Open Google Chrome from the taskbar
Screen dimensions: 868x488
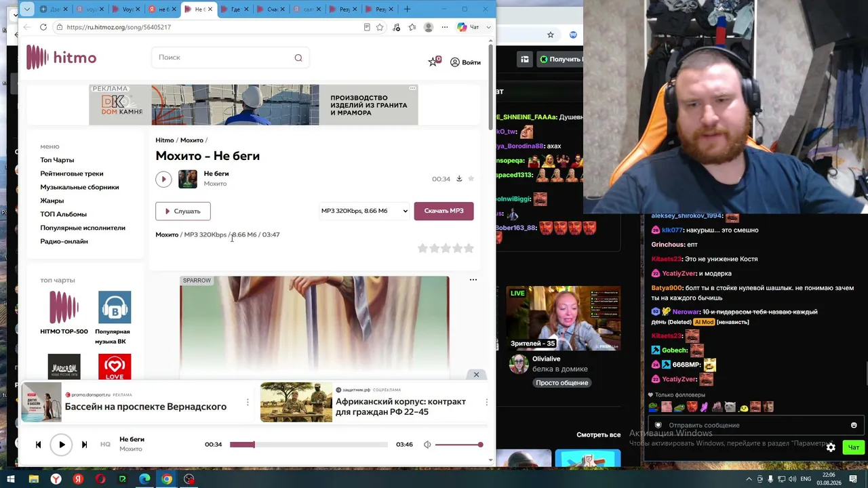coord(167,479)
